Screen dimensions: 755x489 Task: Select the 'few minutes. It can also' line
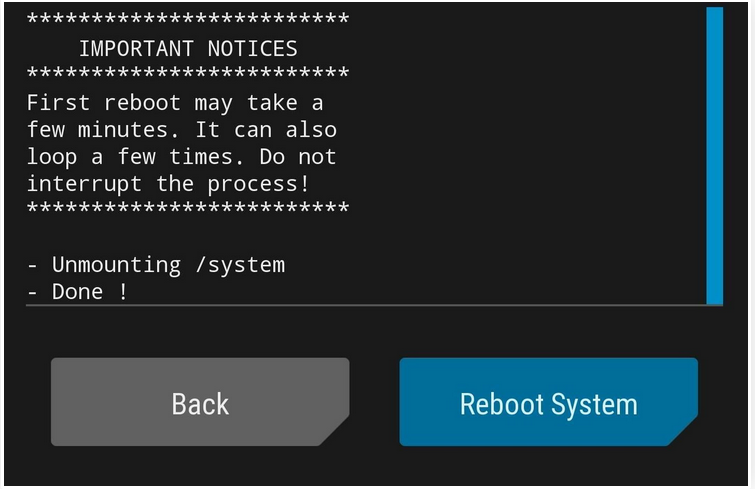182,130
